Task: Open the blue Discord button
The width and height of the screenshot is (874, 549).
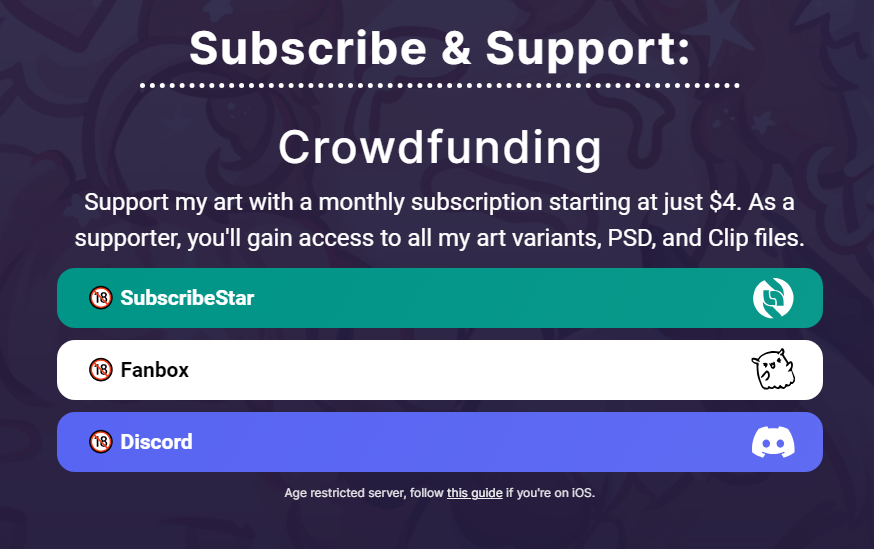Action: [440, 442]
